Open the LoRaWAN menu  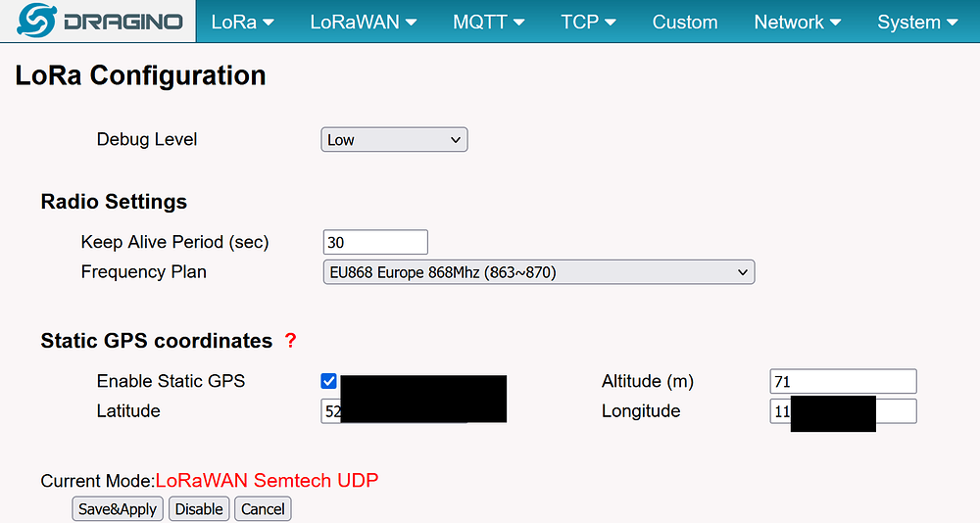coord(363,22)
